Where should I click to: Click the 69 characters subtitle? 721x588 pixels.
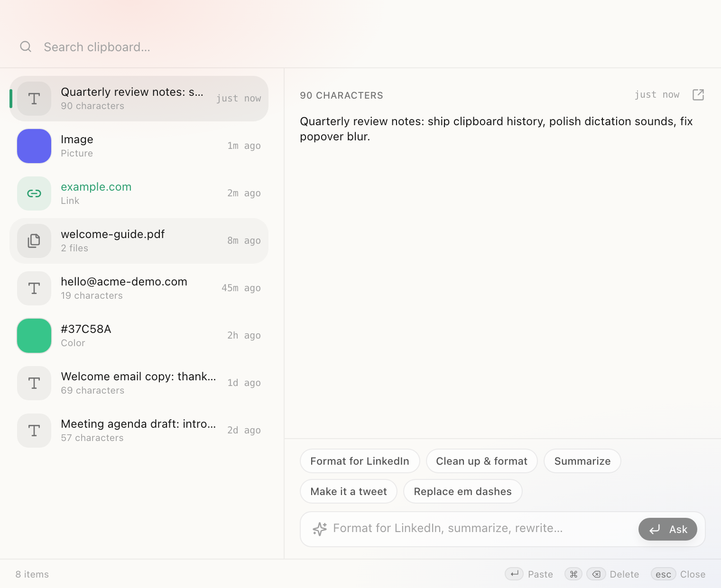(x=92, y=390)
